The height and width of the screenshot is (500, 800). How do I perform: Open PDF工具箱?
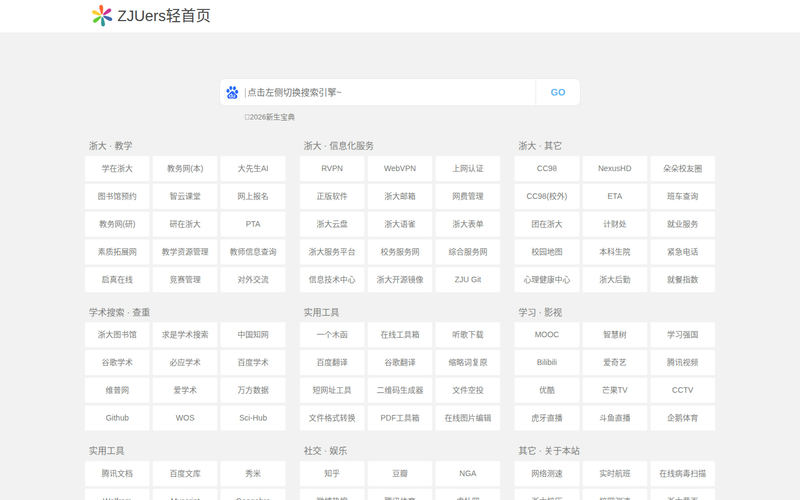point(400,418)
